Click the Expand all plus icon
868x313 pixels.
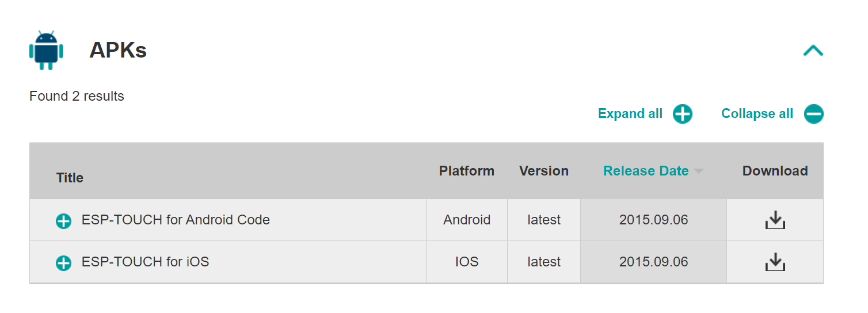click(683, 114)
